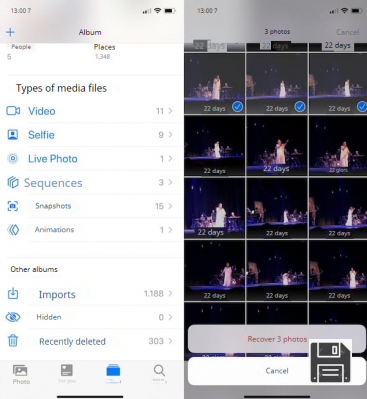Open the Live Photo icon
367x399 pixels.
point(13,158)
